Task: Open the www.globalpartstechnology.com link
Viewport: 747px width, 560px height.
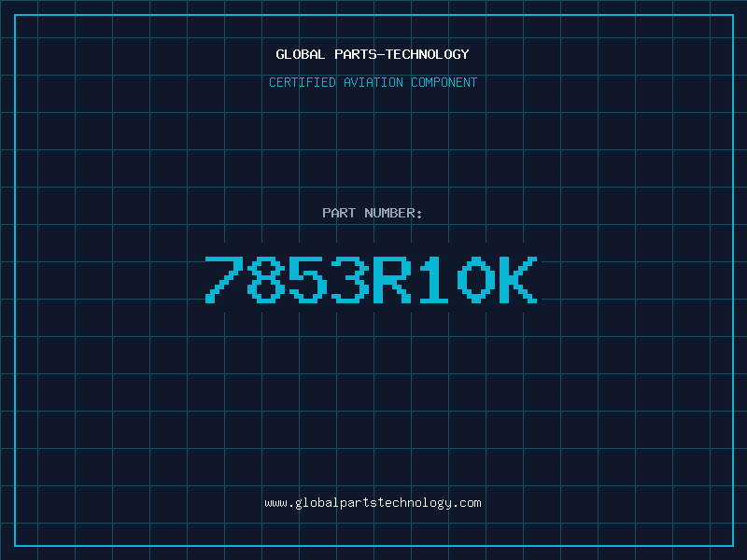Action: (373, 503)
